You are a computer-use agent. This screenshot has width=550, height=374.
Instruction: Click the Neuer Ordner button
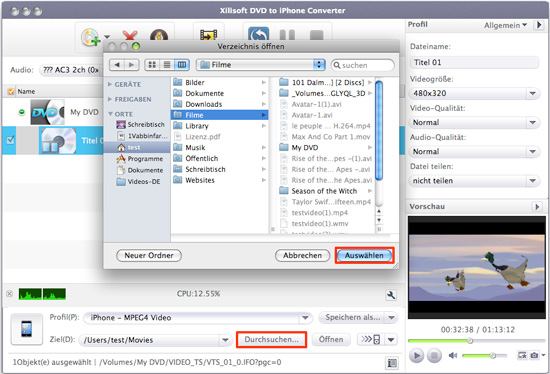149,255
